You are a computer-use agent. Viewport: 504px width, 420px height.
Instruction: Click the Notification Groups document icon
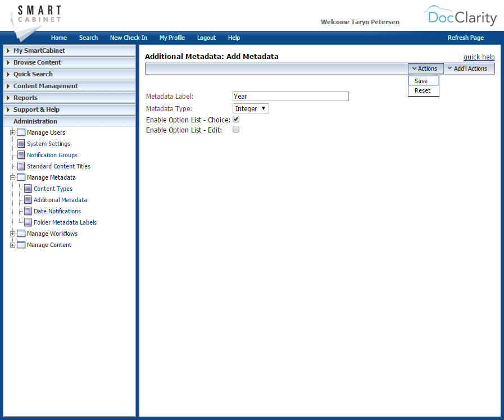(21, 155)
